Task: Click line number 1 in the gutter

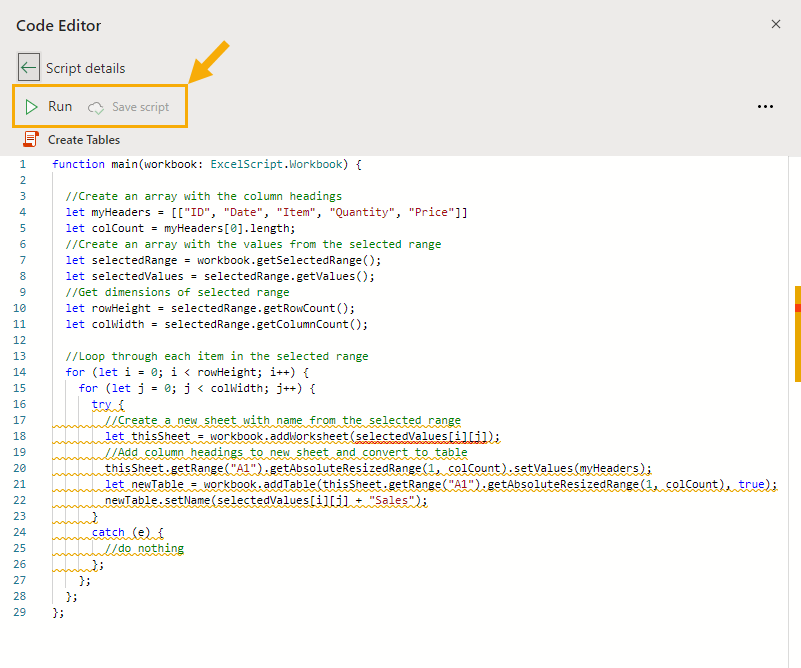Action: [22, 164]
